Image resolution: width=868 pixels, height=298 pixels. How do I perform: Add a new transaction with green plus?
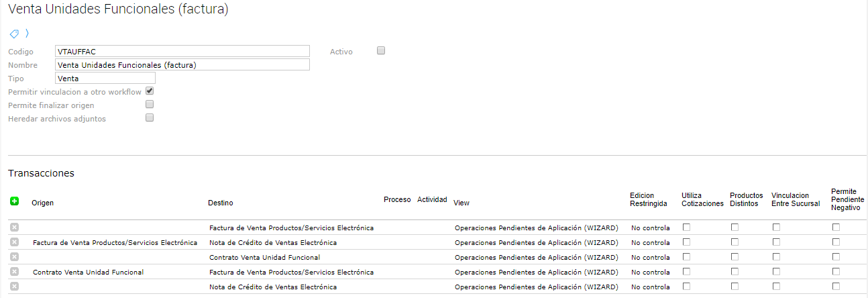click(x=15, y=201)
